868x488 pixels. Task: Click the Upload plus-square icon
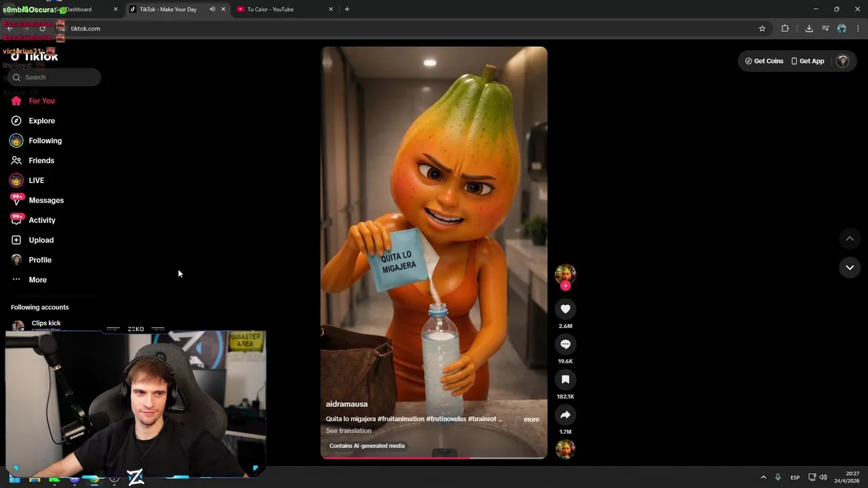[16, 240]
